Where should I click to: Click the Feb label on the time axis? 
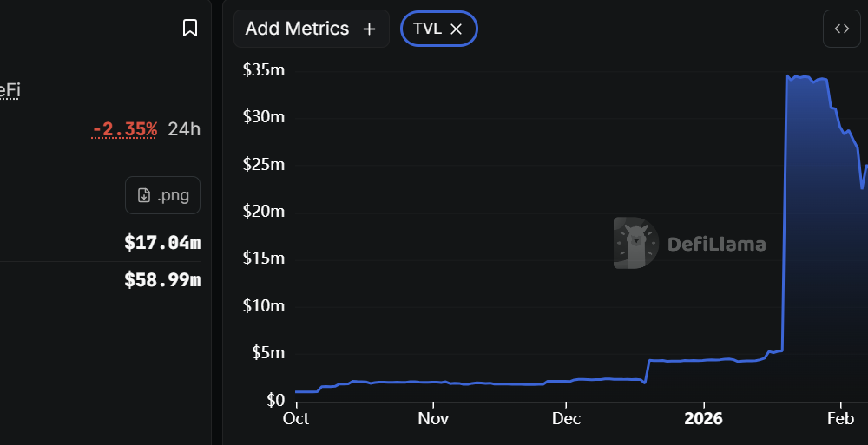pos(840,419)
